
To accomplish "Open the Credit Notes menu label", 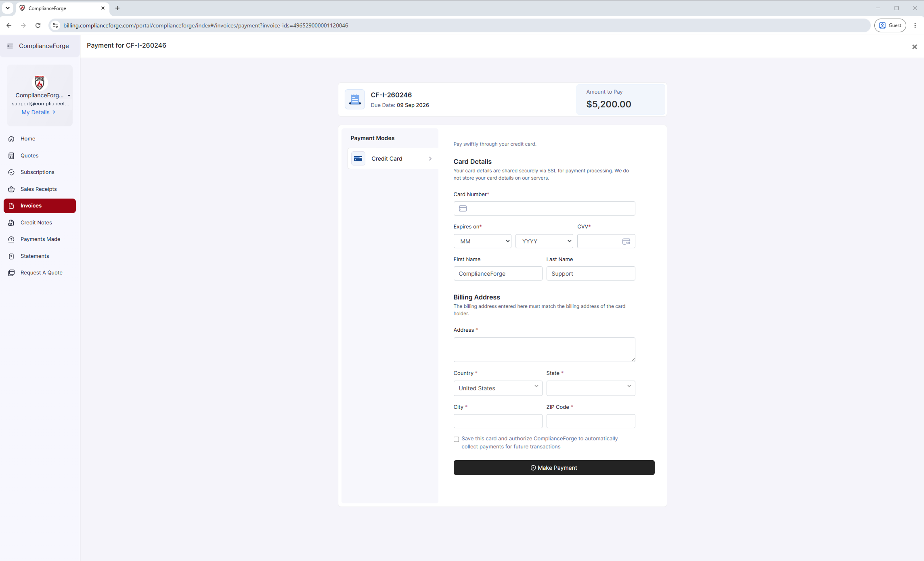I will pos(36,222).
